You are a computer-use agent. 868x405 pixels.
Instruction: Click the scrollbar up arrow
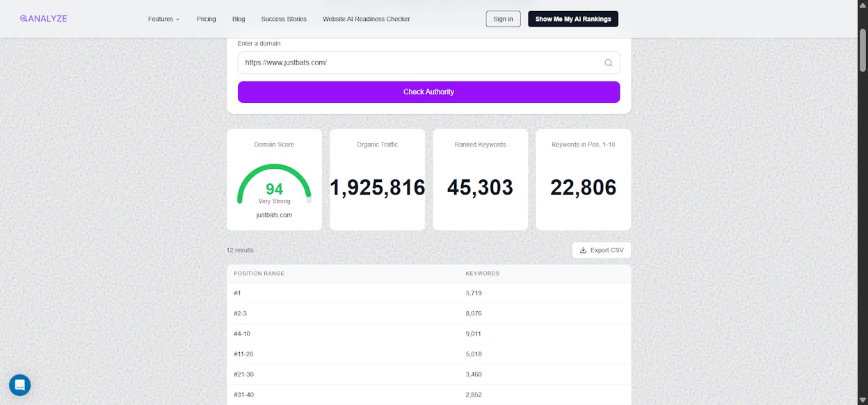[862, 5]
